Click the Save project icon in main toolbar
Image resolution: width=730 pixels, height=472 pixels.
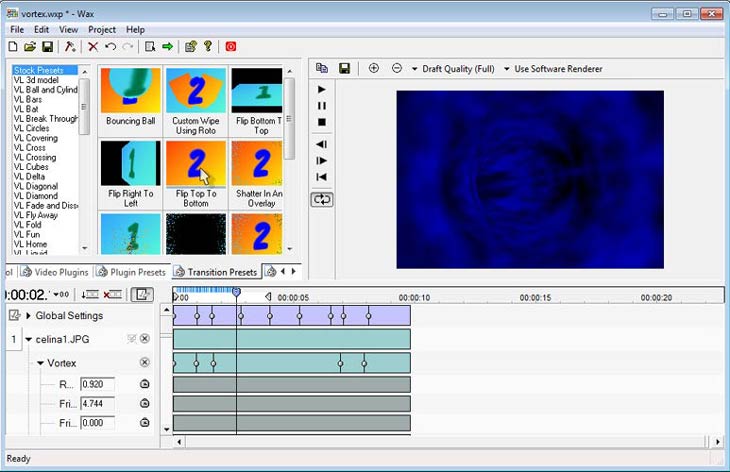pos(48,46)
